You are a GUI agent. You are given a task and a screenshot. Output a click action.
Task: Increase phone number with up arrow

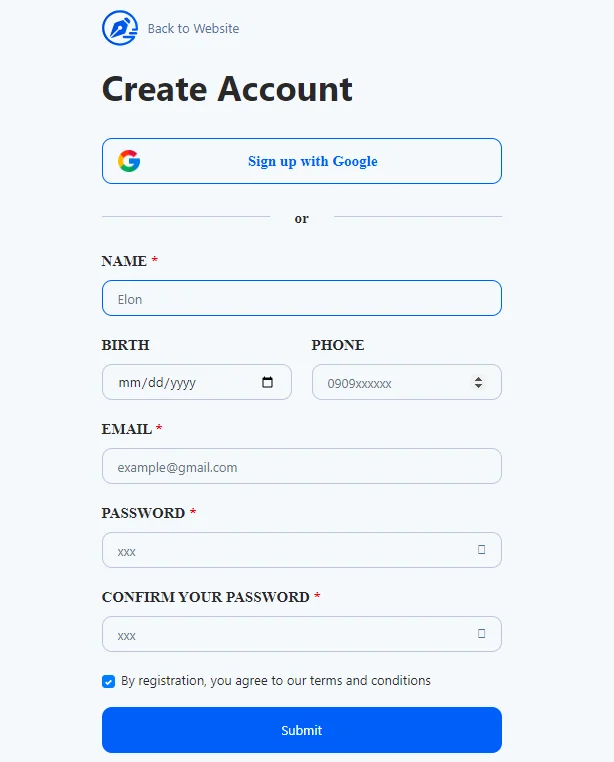478,378
